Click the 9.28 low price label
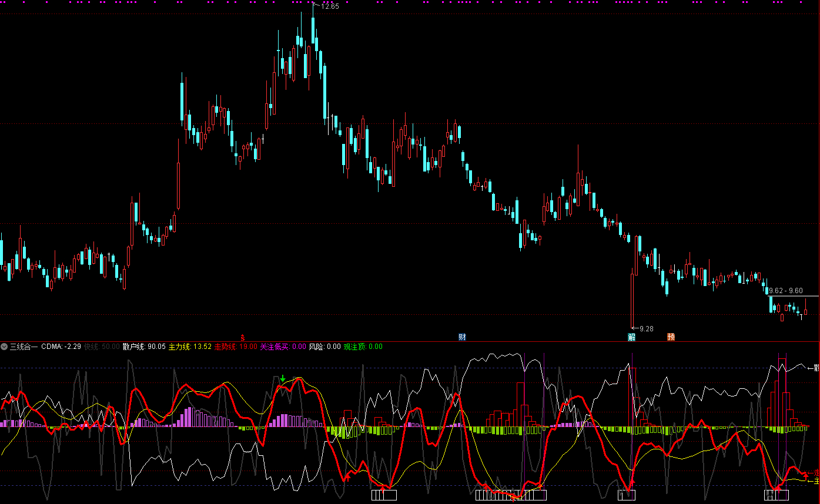This screenshot has height=504, width=820. tap(646, 328)
